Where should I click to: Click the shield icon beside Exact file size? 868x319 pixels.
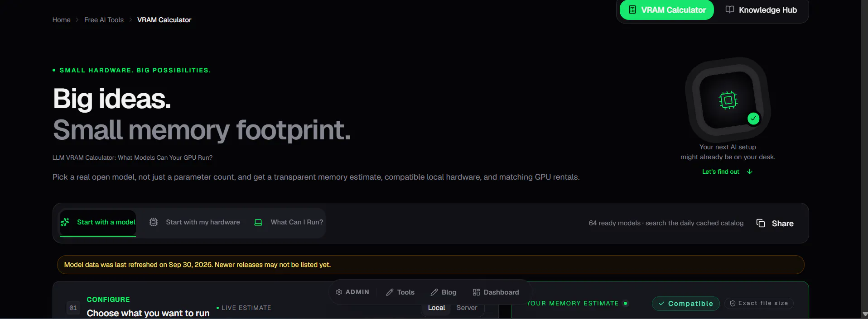point(733,303)
